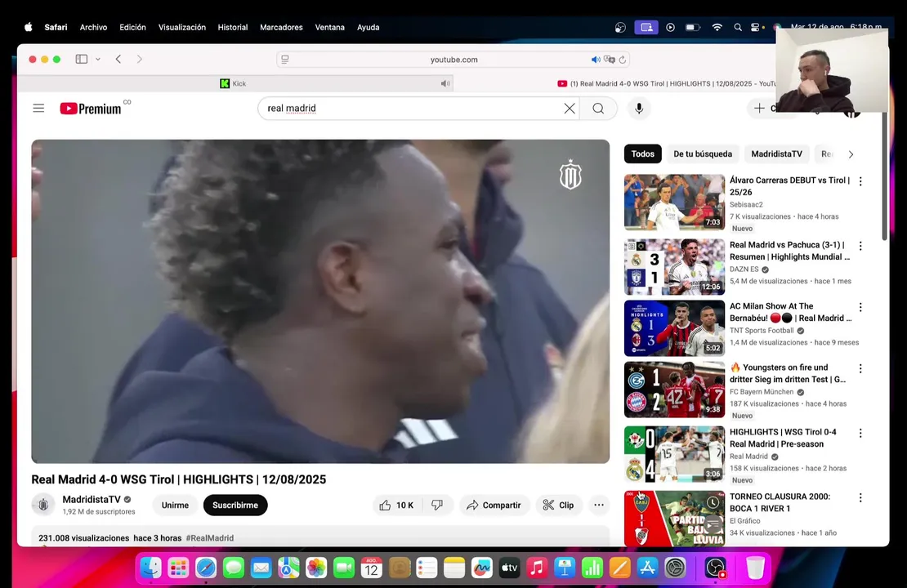The image size is (907, 588).
Task: Open options for TORNEO CLAUSURA 2000 video
Action: [860, 497]
